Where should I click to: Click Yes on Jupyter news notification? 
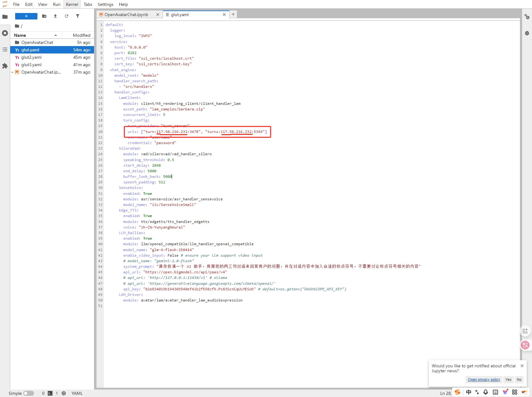[508, 380]
